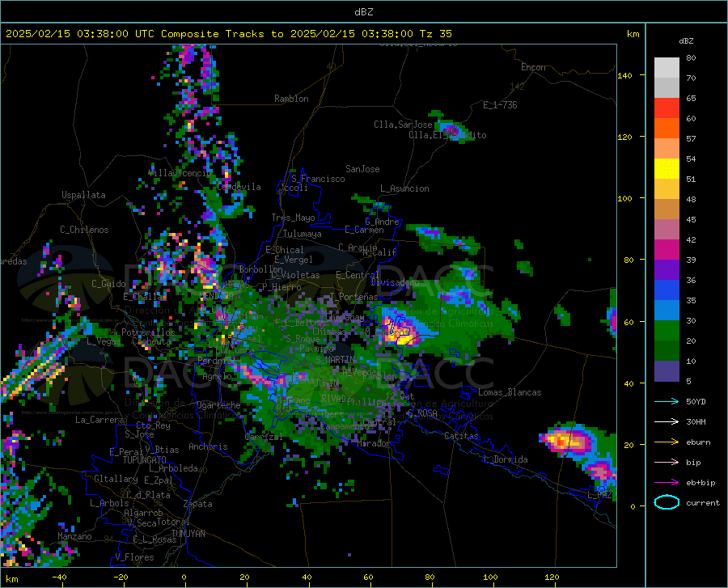The image size is (728, 588).
Task: Click the 'E_Vergel' map label
Action: click(293, 260)
